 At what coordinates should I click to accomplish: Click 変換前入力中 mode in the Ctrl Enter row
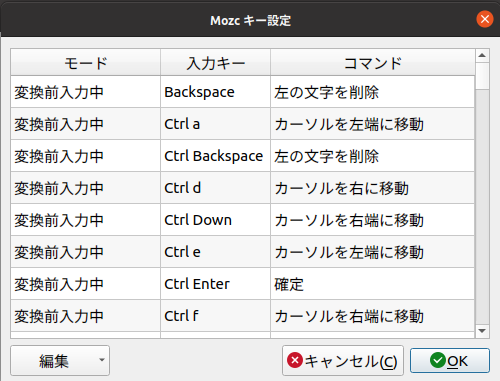click(86, 284)
